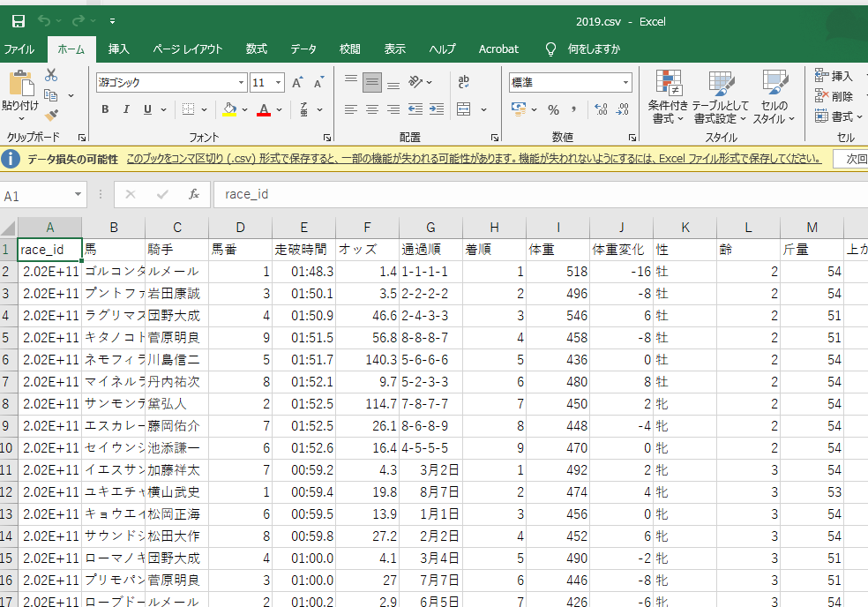Click the Select All corner triangle
The width and height of the screenshot is (868, 607).
pos(8,228)
